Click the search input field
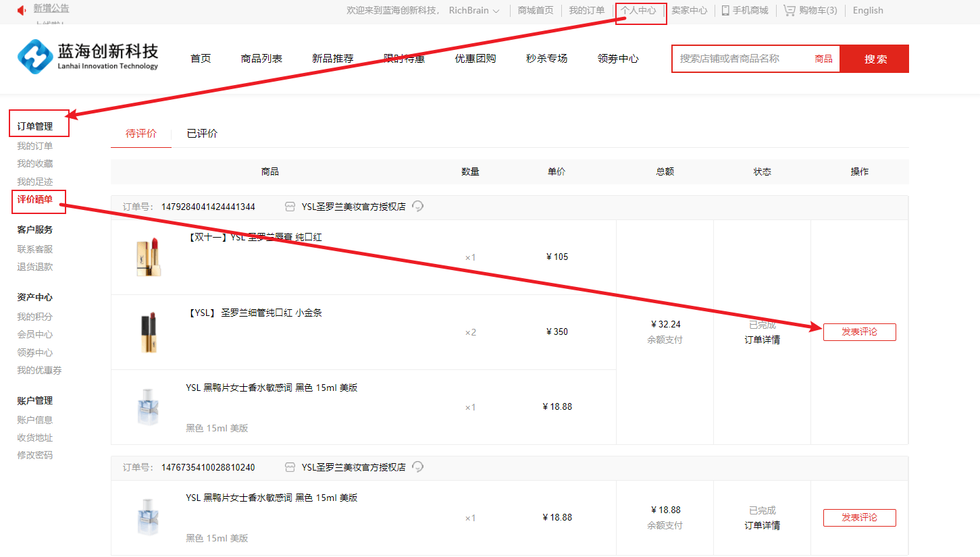 coord(742,59)
